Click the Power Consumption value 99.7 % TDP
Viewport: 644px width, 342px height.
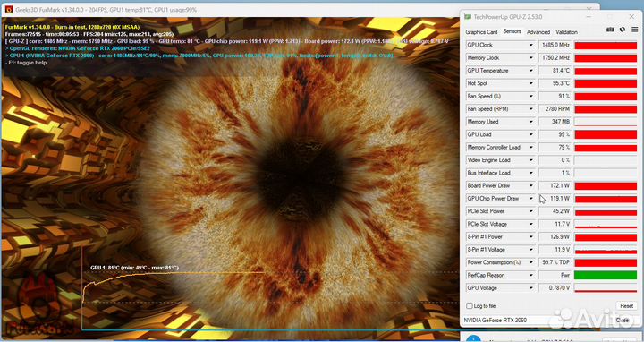coord(555,262)
